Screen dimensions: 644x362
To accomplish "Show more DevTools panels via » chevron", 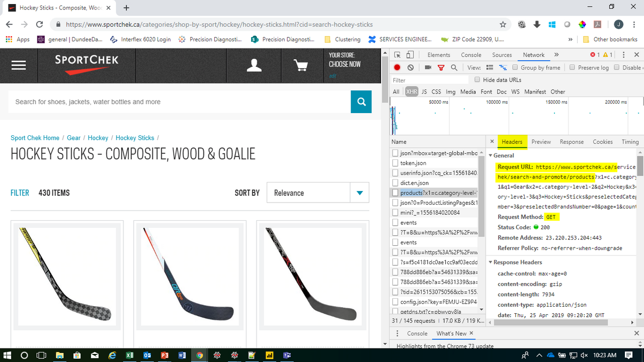I will (x=556, y=55).
